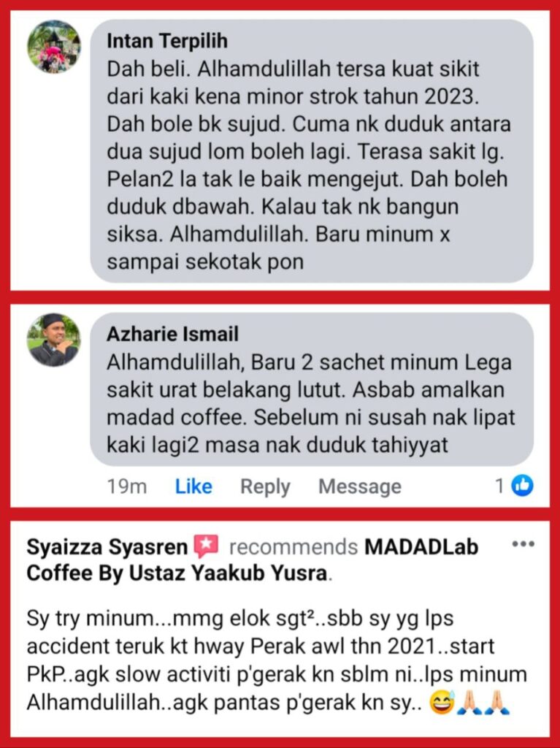Open Azharie Ismail's profile picture

[54, 340]
